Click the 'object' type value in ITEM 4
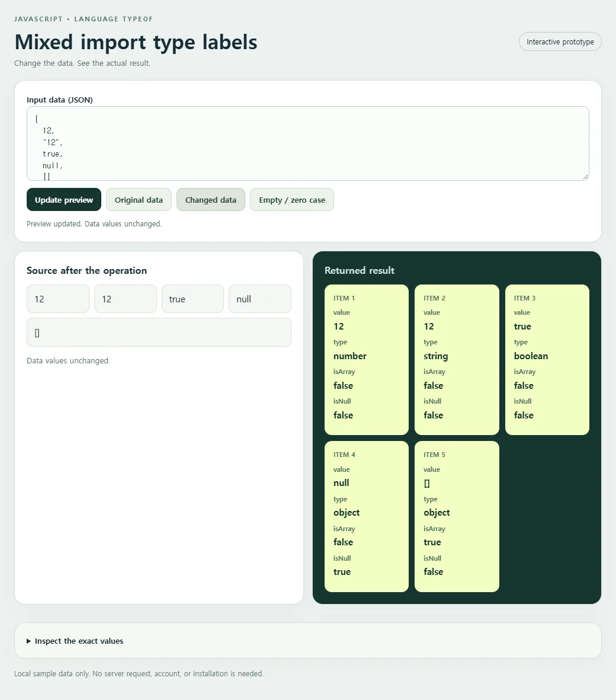This screenshot has width=616, height=700. (346, 513)
